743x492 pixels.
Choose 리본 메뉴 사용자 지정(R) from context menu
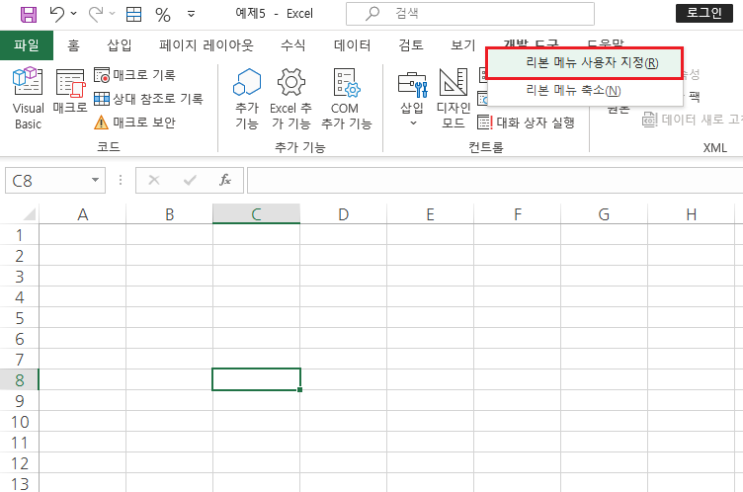(x=585, y=63)
